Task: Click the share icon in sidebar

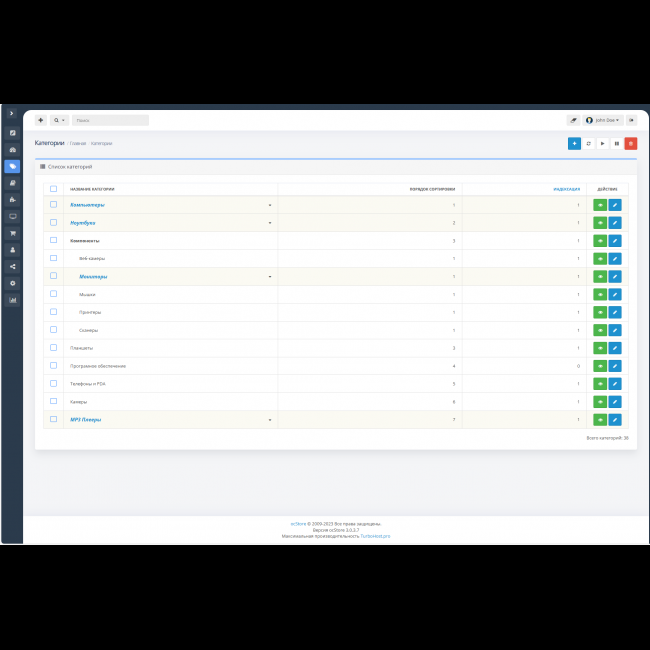Action: tap(12, 266)
